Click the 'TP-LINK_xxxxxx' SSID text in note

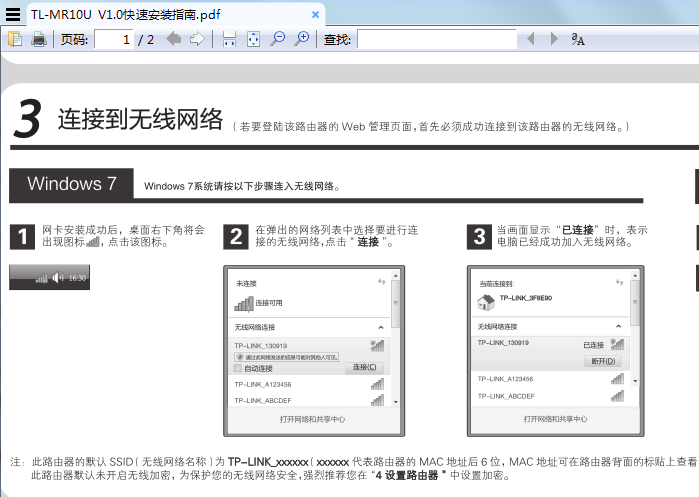click(268, 462)
